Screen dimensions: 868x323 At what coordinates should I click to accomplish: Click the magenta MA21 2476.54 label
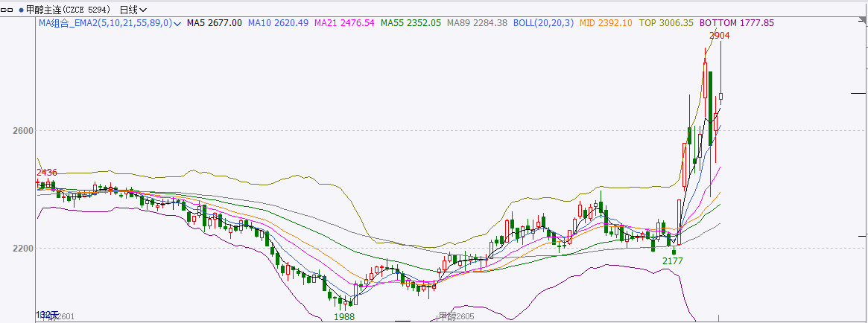[344, 24]
